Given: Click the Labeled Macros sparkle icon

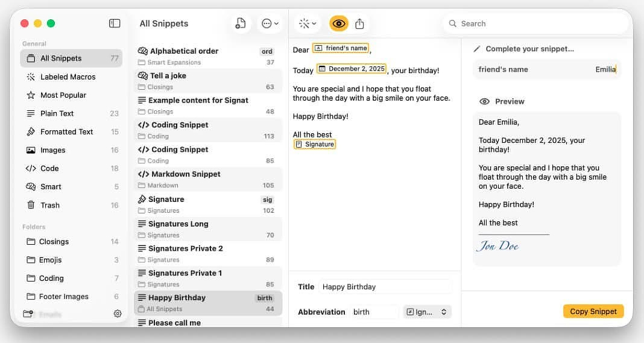Looking at the screenshot, I should coord(31,77).
